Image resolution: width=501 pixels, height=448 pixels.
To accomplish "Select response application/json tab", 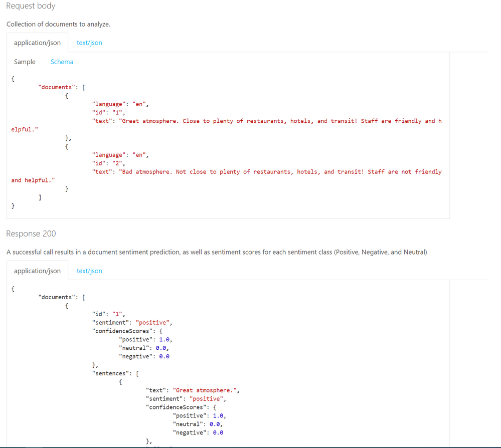I will click(x=38, y=271).
